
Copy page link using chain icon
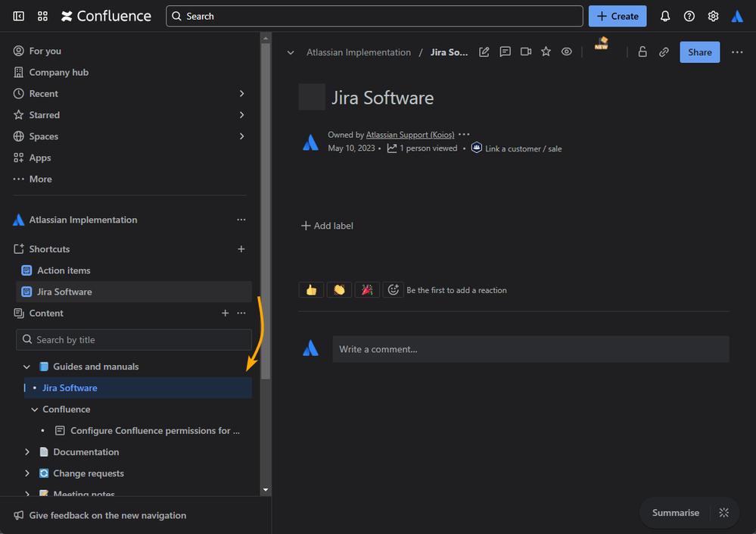[x=664, y=52]
